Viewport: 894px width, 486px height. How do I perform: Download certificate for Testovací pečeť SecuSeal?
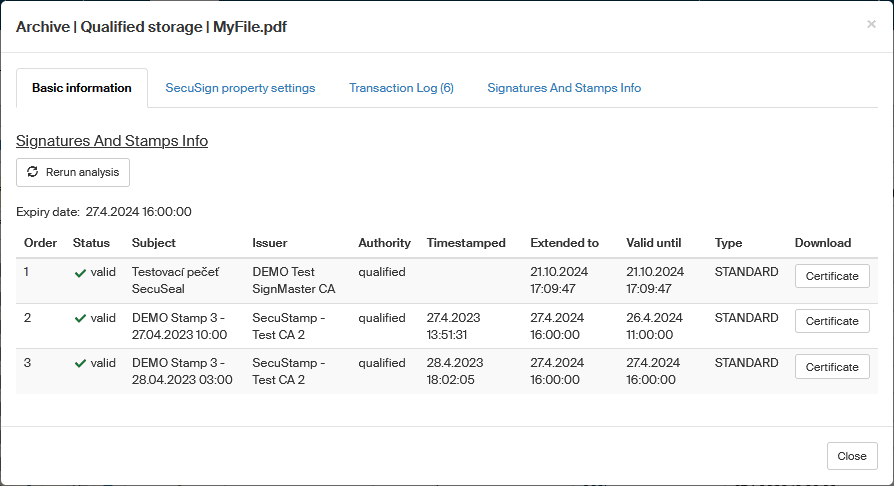[x=832, y=276]
